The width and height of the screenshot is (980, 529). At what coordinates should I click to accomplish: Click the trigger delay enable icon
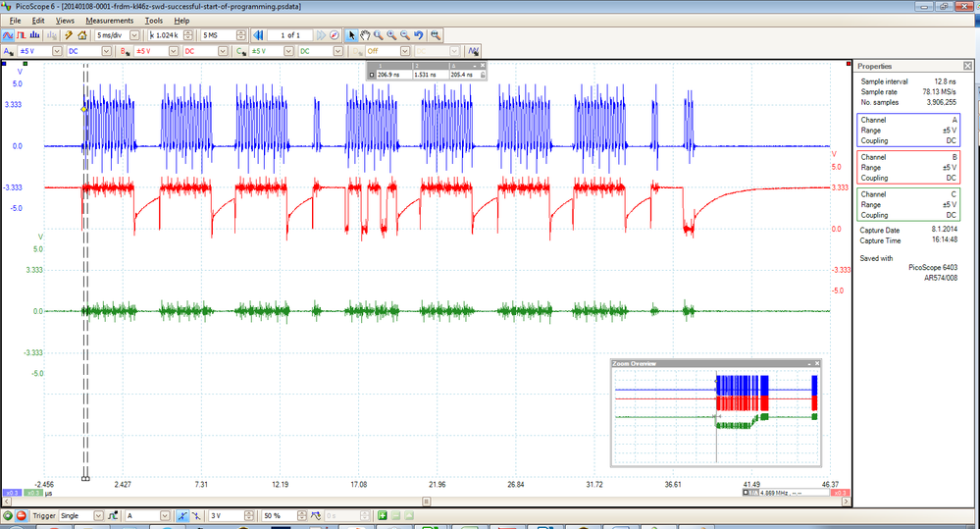[316, 516]
